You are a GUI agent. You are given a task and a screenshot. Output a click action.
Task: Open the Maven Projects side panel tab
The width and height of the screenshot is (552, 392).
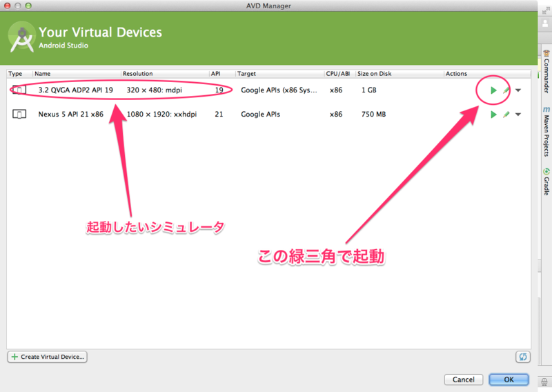[546, 132]
